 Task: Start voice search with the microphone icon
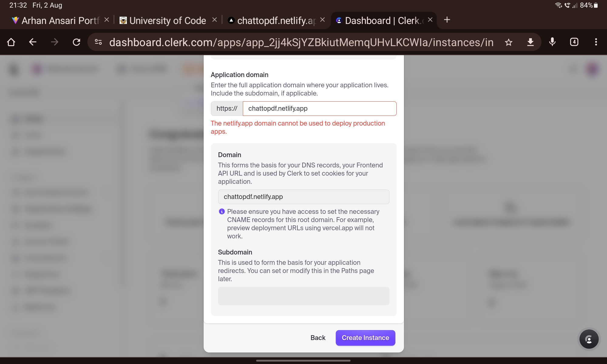pos(552,42)
